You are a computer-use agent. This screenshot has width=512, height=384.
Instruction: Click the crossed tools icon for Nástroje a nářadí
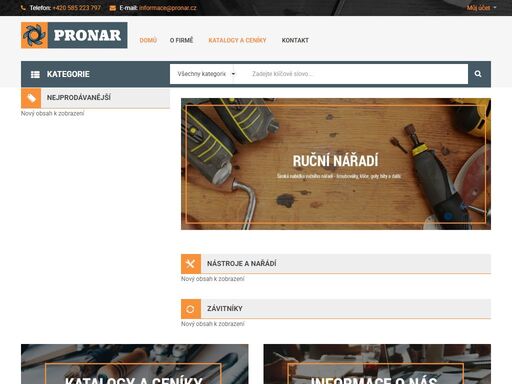[191, 264]
